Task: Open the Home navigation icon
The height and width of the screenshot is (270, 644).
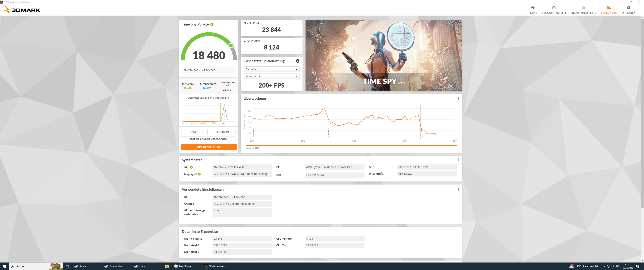Action: tap(532, 8)
